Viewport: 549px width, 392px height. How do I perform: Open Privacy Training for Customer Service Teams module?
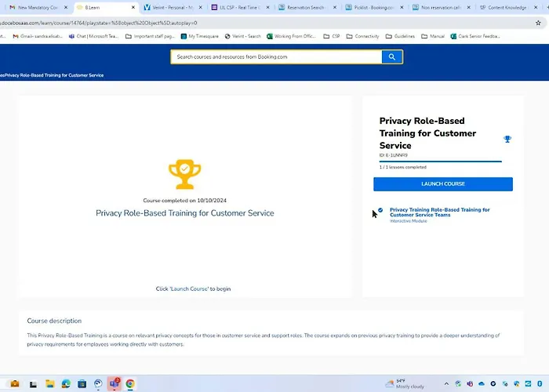click(x=439, y=212)
